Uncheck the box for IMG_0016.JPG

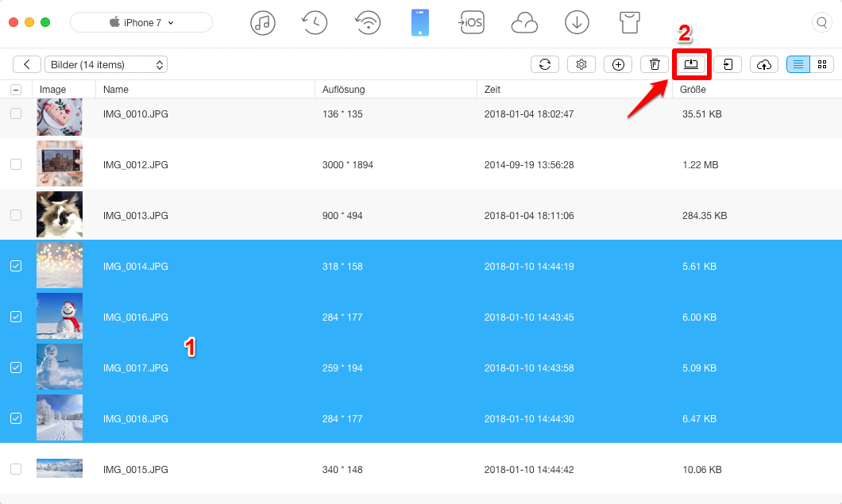[x=16, y=317]
